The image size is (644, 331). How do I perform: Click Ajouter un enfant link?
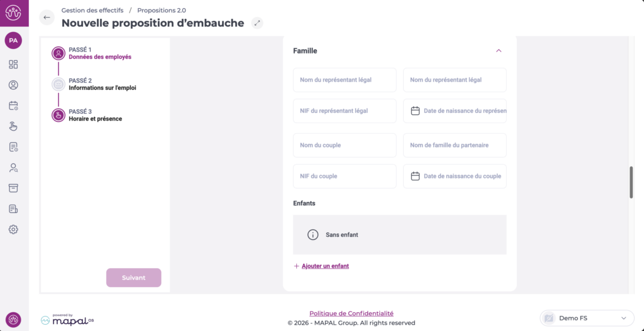coord(325,266)
